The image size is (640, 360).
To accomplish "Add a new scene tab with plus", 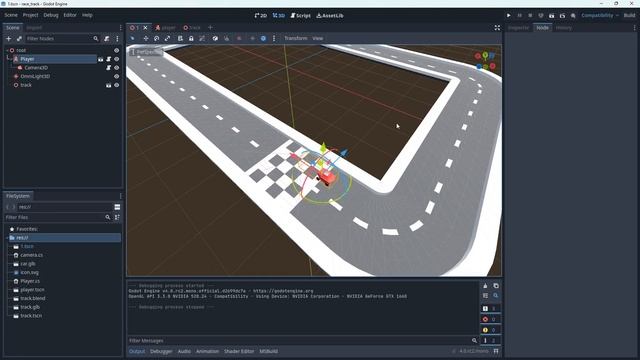I will pyautogui.click(x=210, y=28).
